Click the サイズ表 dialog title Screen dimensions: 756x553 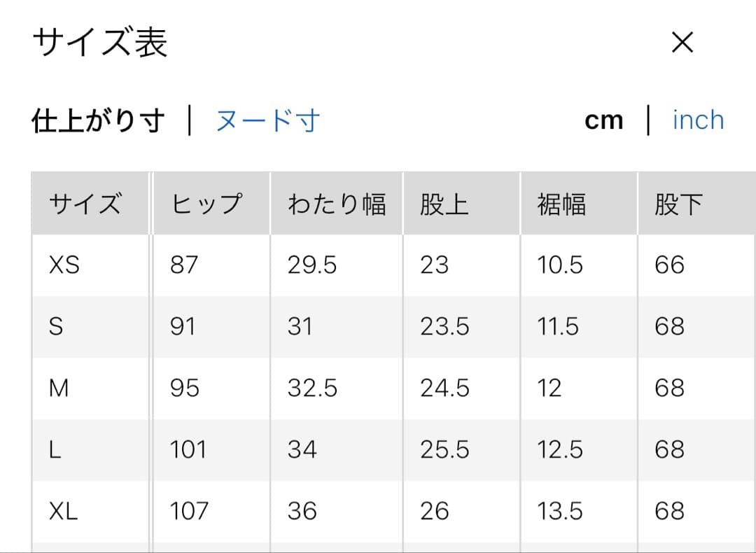point(100,43)
